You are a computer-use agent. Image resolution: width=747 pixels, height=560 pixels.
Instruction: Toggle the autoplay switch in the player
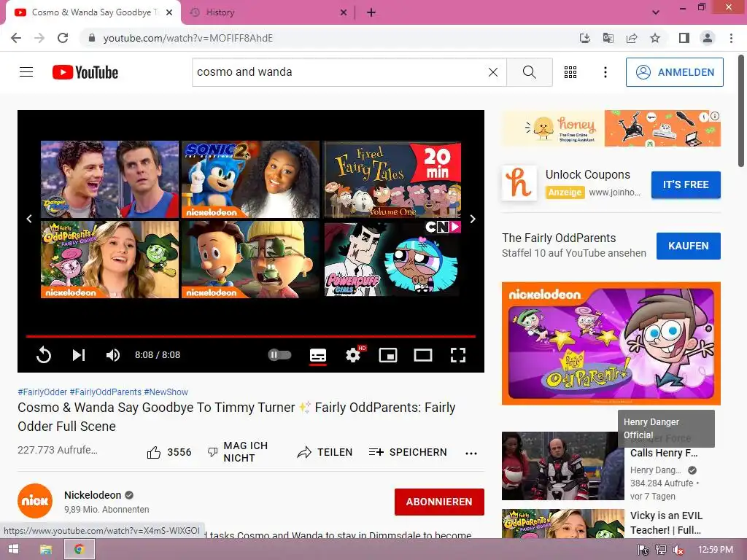click(x=279, y=355)
